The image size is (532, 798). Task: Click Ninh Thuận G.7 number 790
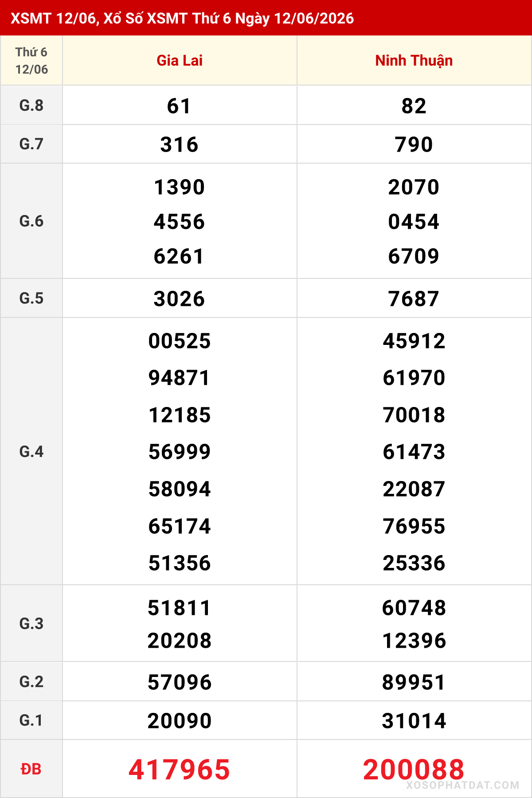pyautogui.click(x=414, y=145)
